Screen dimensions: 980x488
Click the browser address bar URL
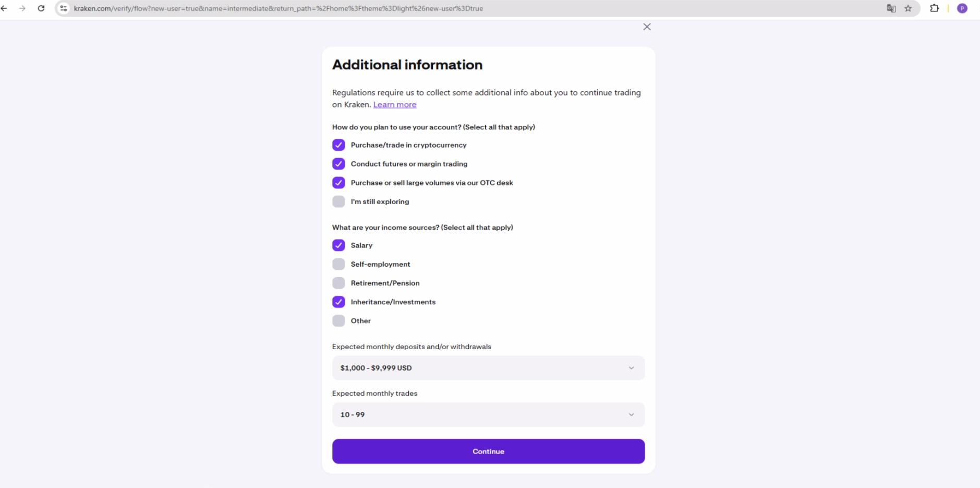[278, 8]
